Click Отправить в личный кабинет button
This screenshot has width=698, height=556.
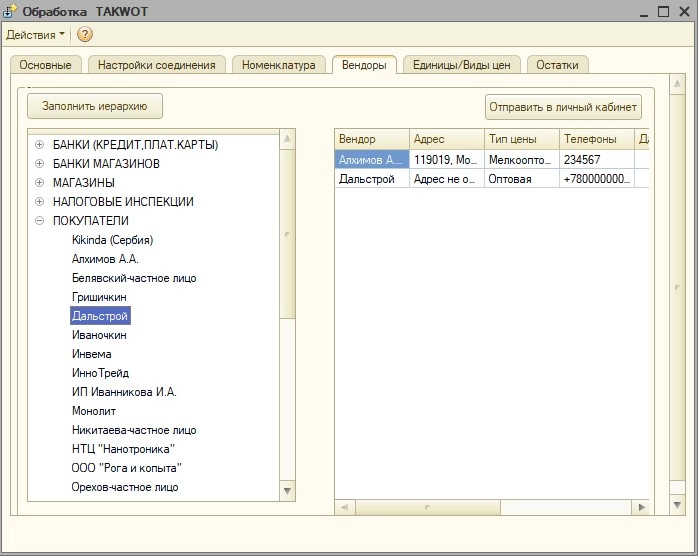563,107
